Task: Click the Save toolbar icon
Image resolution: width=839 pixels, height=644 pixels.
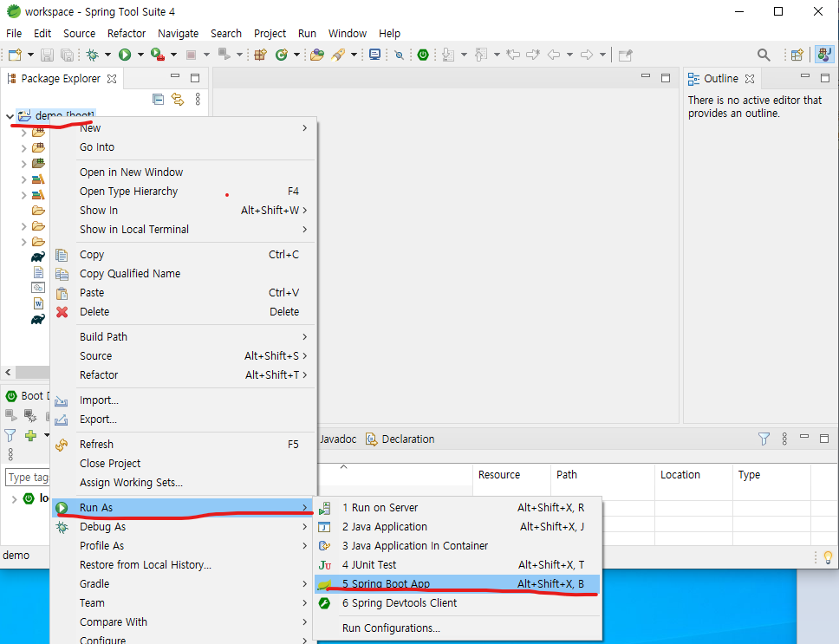Action: (x=47, y=55)
